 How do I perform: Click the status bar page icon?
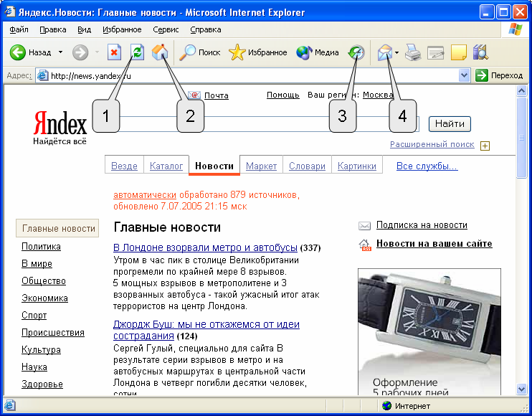(9, 405)
